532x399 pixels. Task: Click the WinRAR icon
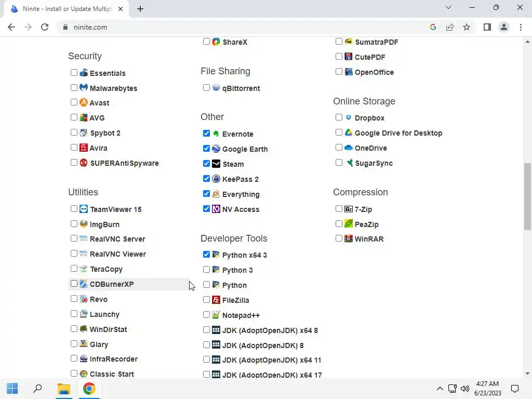click(349, 238)
